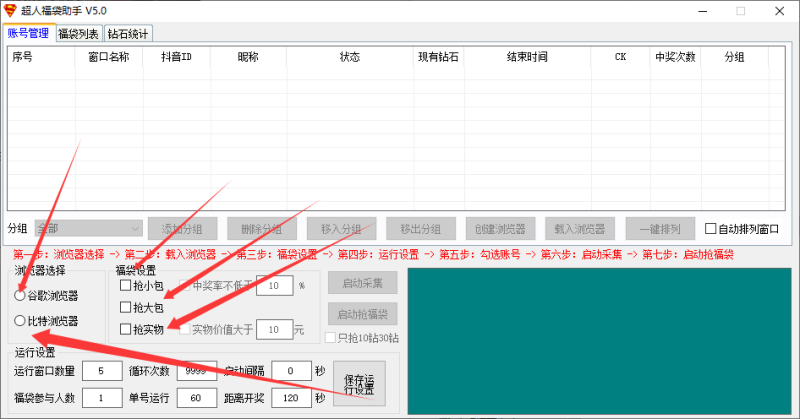Viewport: 800px width, 419px height.
Task: Click inside the teal log output panel
Action: coord(599,341)
